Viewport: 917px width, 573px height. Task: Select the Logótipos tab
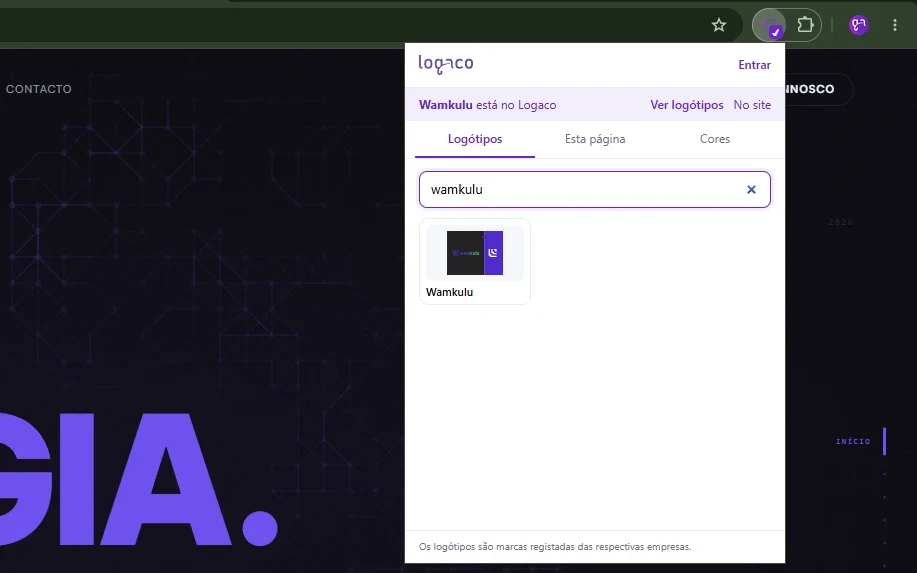(x=475, y=139)
